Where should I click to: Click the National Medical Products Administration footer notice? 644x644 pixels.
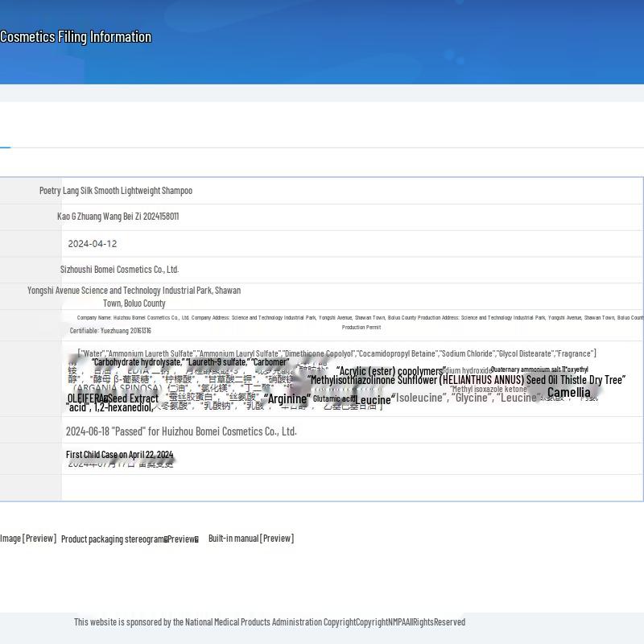pos(270,622)
